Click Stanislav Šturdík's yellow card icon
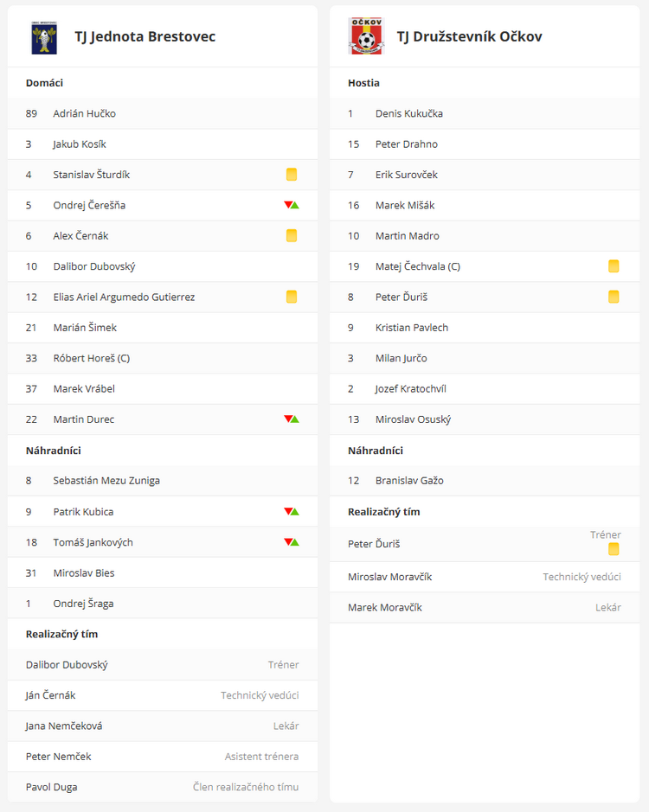This screenshot has width=649, height=812. (292, 175)
